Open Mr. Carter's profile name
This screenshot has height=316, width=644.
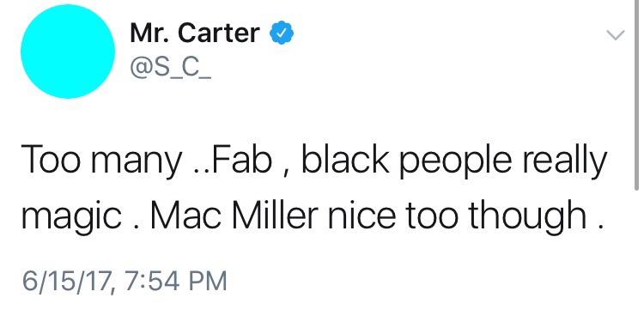(195, 33)
